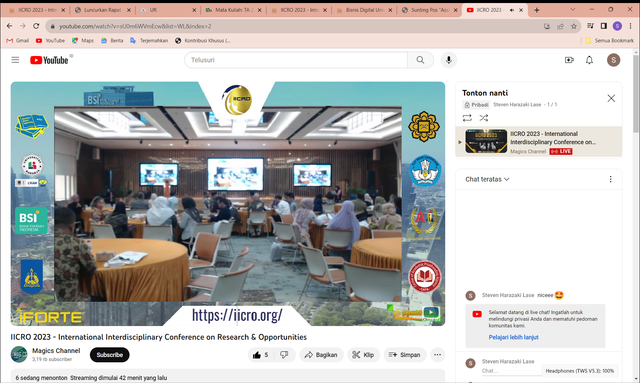Switch to the first IICRO 2023 tab
640x383 pixels.
coord(36,10)
